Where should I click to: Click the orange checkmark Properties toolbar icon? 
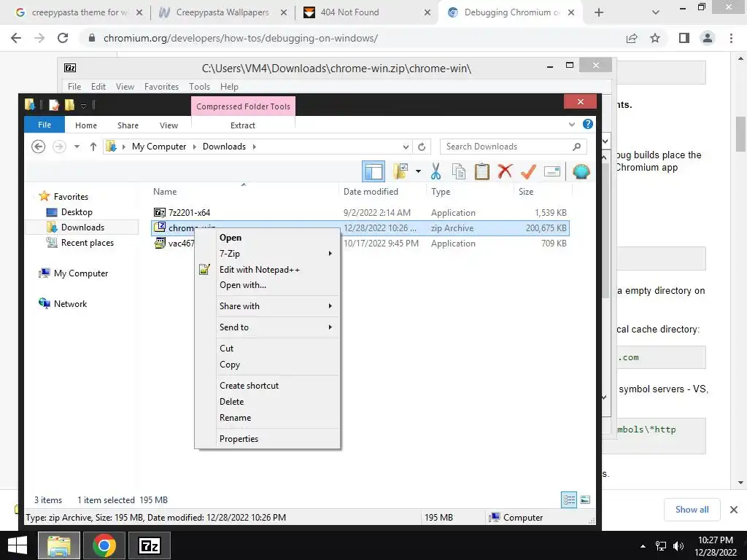tap(528, 171)
